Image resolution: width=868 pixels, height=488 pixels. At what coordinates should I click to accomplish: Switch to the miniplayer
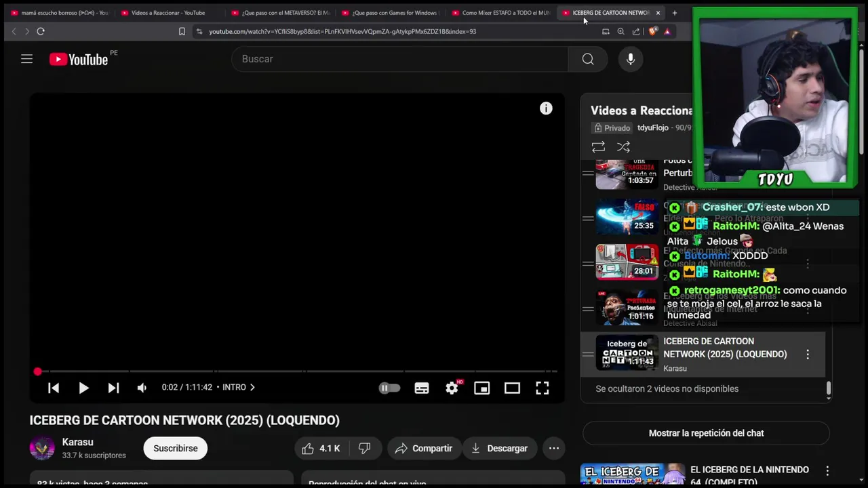(x=482, y=388)
